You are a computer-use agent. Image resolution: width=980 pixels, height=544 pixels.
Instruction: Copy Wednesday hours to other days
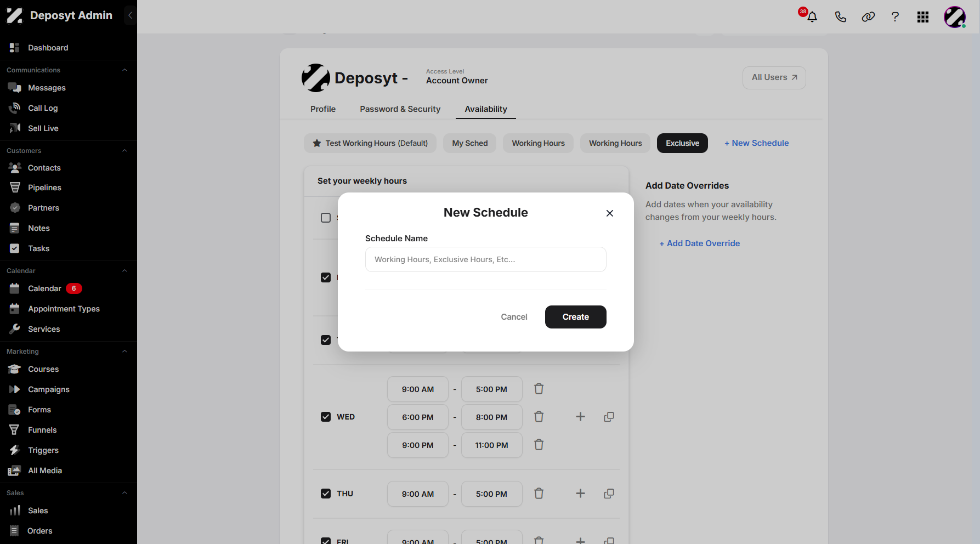tap(609, 417)
